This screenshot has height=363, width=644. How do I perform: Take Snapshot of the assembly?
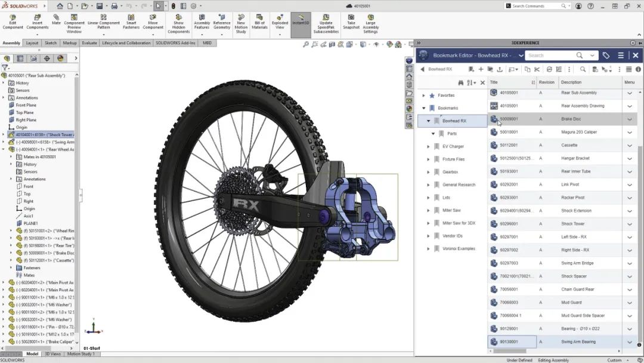(x=351, y=22)
